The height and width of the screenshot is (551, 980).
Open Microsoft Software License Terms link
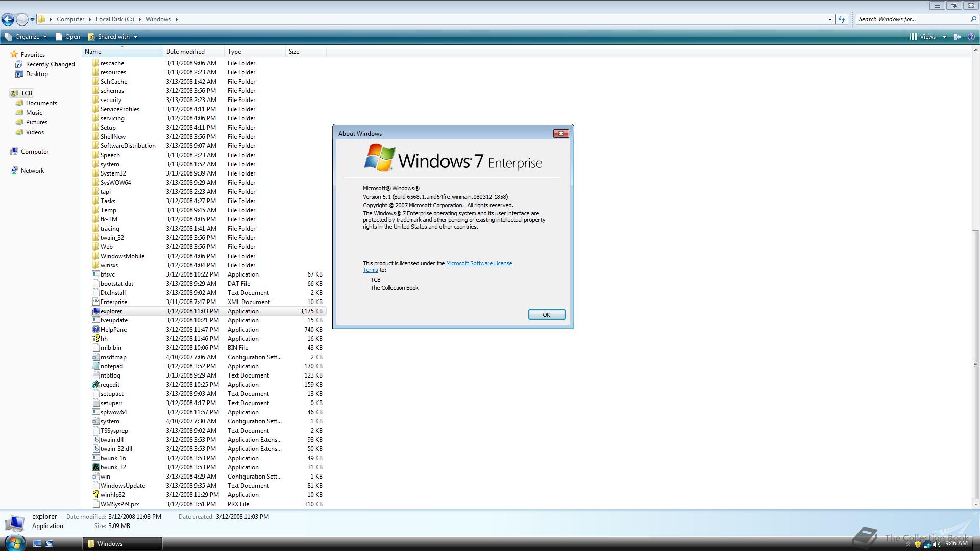479,264
